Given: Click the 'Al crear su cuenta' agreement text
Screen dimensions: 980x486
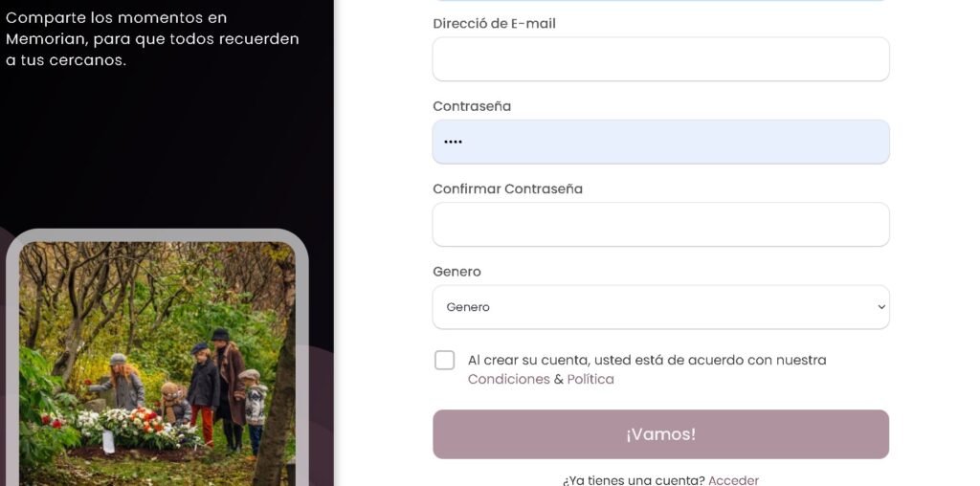Looking at the screenshot, I should click(x=647, y=361).
